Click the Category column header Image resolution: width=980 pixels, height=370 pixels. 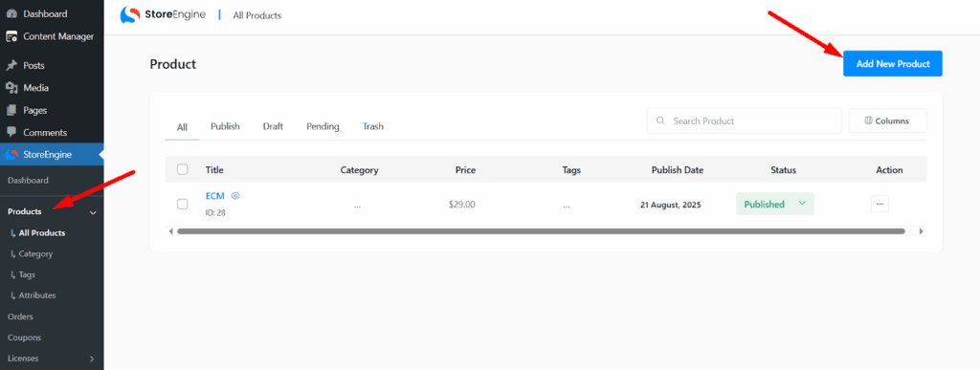pos(360,170)
